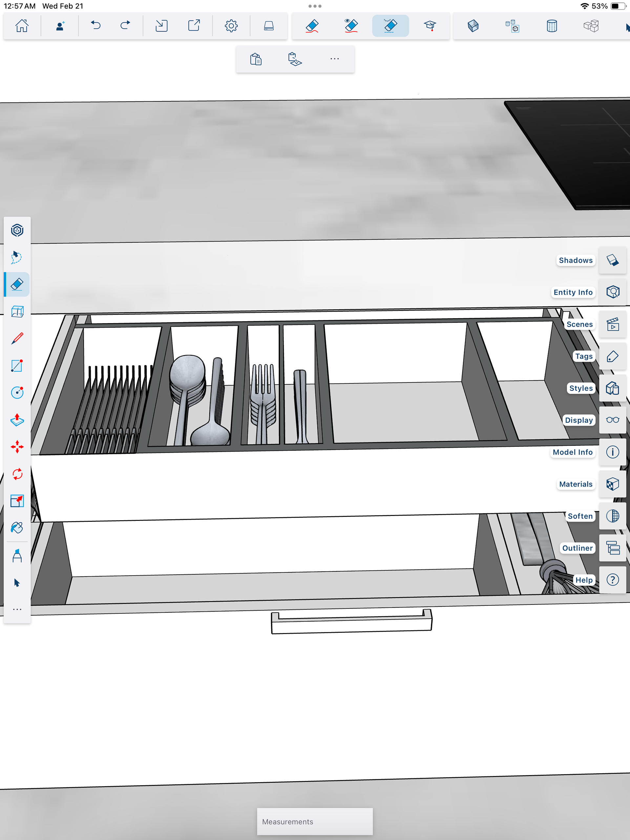Select the Push/Pull tool
This screenshot has height=840, width=630.
(x=17, y=420)
